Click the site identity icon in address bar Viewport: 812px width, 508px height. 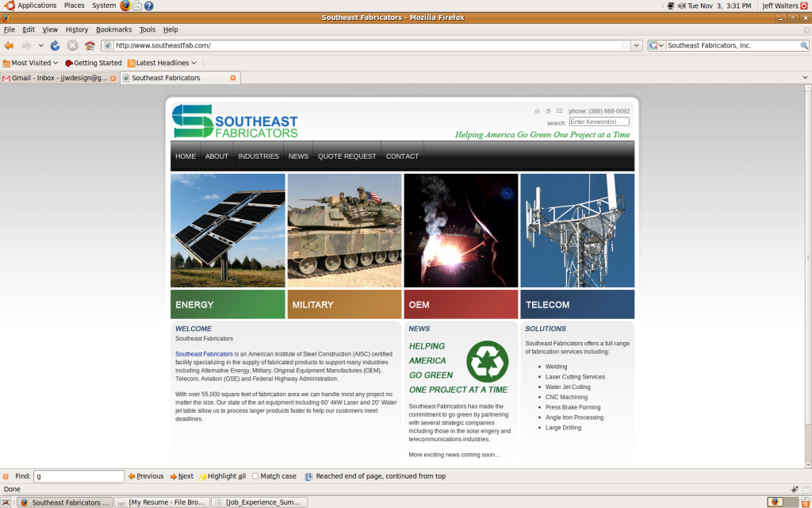(x=107, y=45)
